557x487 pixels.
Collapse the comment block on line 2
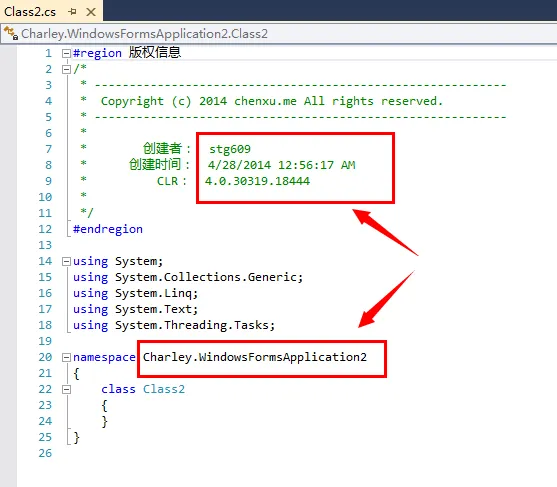click(x=66, y=69)
